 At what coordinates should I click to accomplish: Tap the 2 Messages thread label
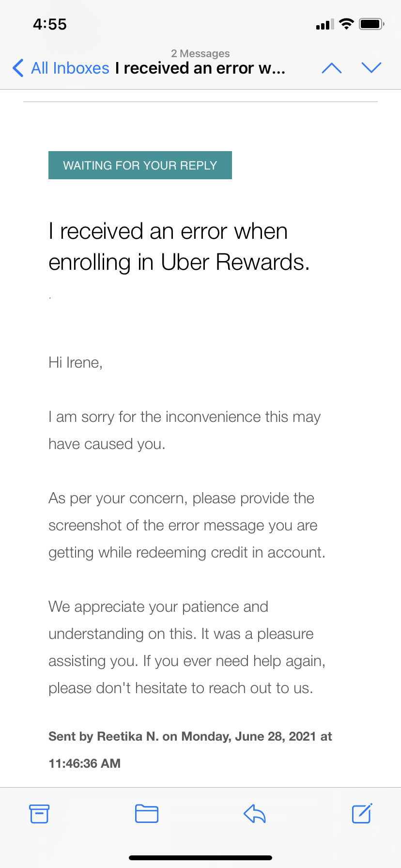pyautogui.click(x=200, y=53)
